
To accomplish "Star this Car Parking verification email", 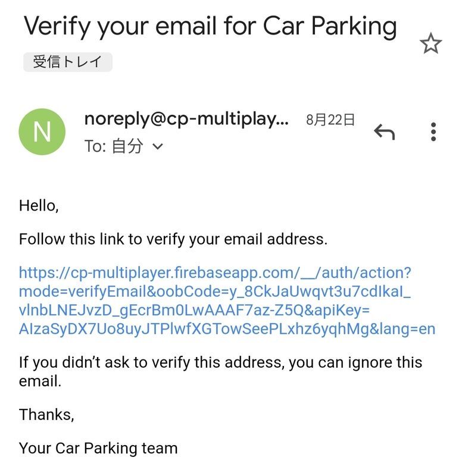I will coord(430,44).
